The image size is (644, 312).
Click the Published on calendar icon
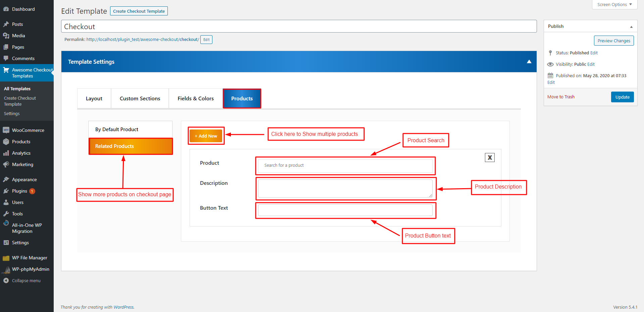tap(550, 75)
